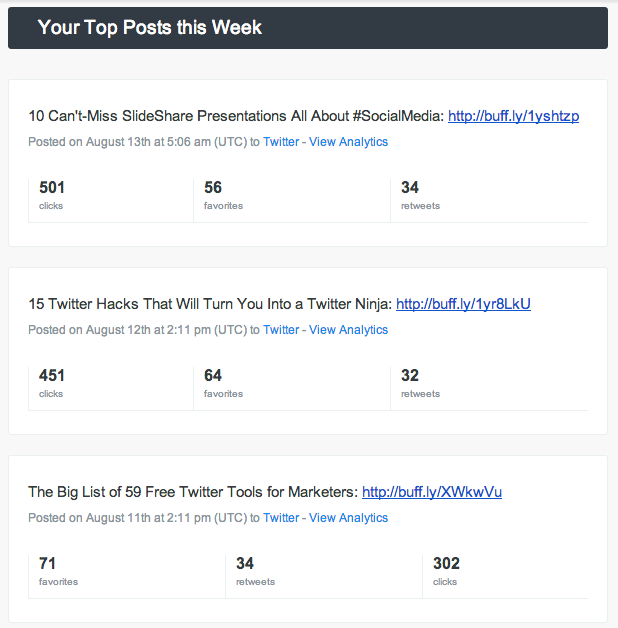618x628 pixels.
Task: Click the Big List of 59 Free Twitter Tools text
Action: 193,492
